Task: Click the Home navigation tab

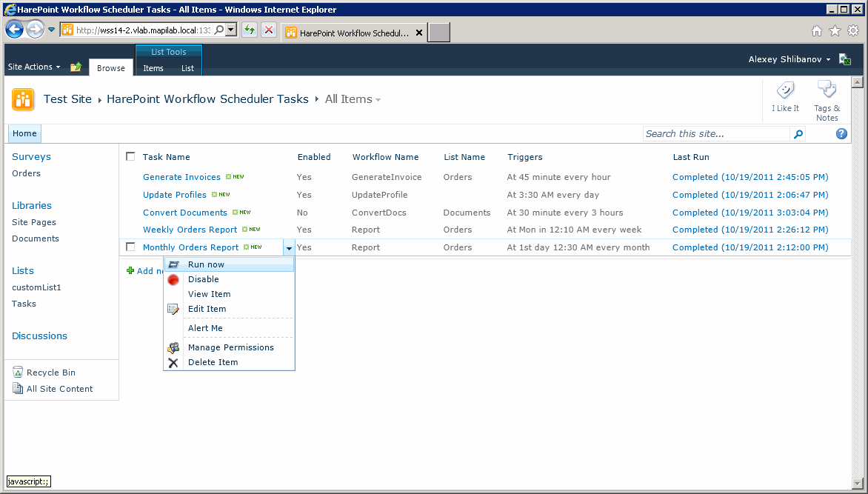Action: (x=24, y=133)
